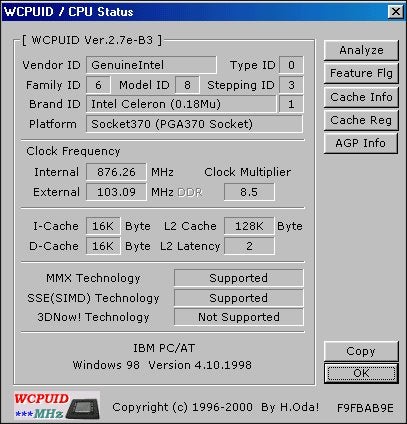Click the WCPUID MHz logo icon

57,406
